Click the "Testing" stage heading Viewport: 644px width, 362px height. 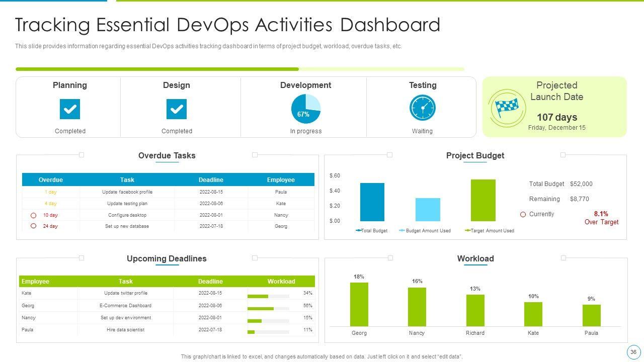pyautogui.click(x=423, y=85)
